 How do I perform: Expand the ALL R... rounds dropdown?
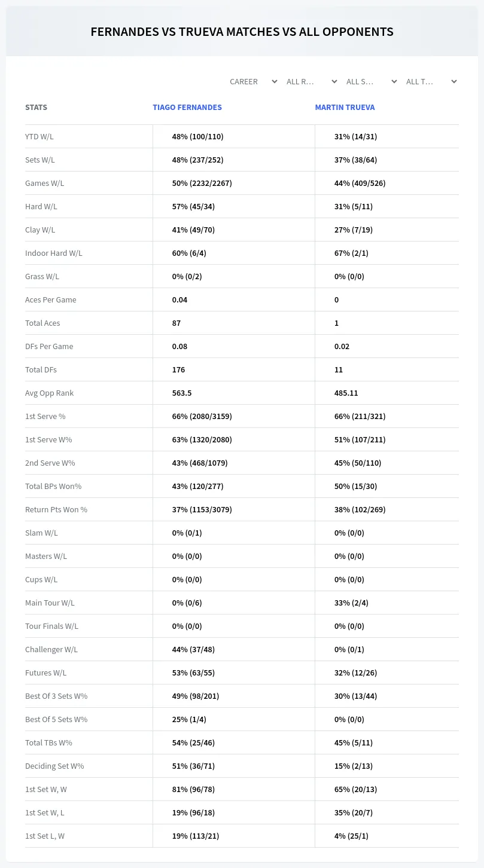tap(312, 81)
